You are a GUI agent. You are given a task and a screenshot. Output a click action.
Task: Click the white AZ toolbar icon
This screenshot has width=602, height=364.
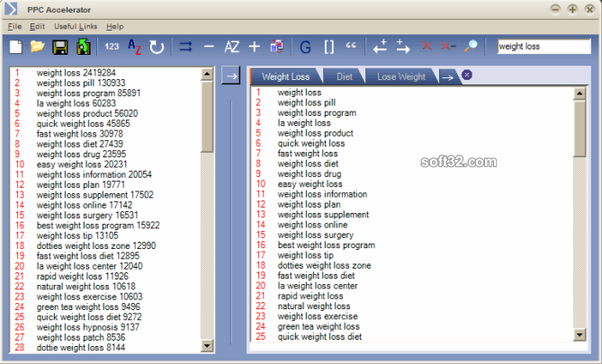click(231, 47)
